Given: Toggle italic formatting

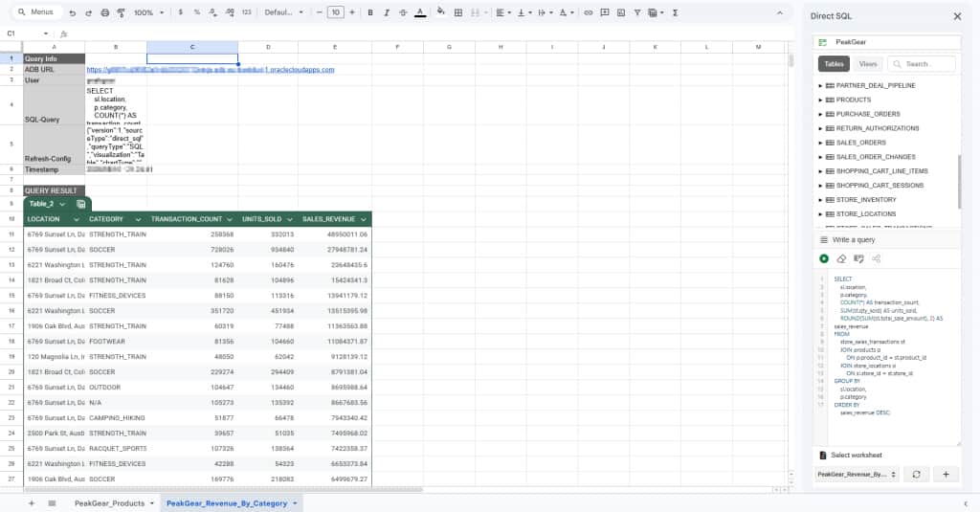Looking at the screenshot, I should pyautogui.click(x=387, y=12).
